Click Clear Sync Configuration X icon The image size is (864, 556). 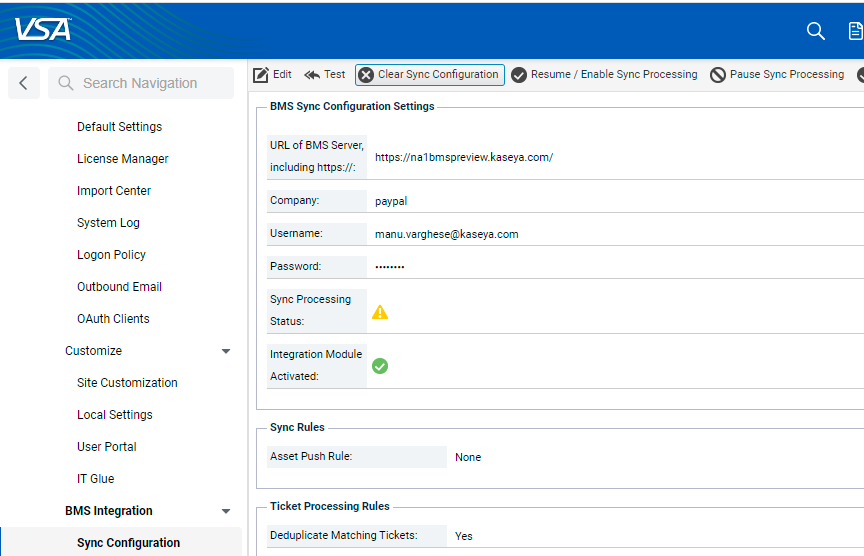coord(365,75)
